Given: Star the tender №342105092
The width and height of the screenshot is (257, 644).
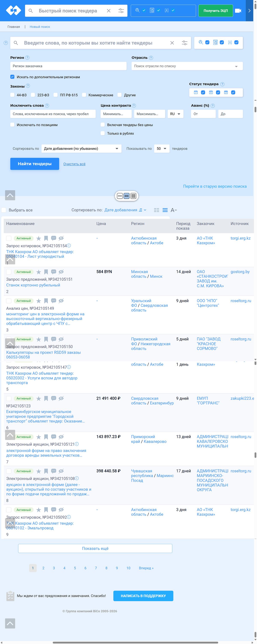Looking at the screenshot, I should [x=39, y=510].
